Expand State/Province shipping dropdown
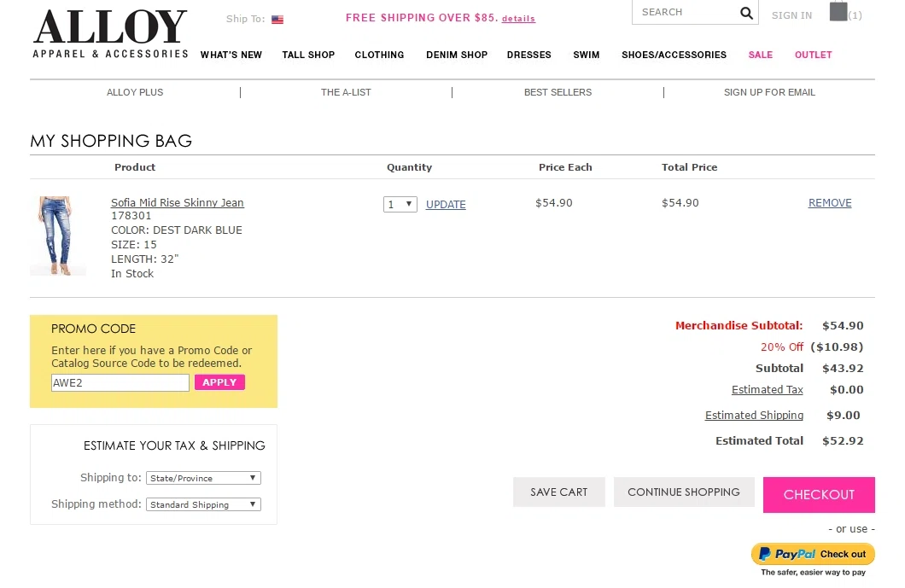Screen dimensions: 905x588 pos(203,478)
